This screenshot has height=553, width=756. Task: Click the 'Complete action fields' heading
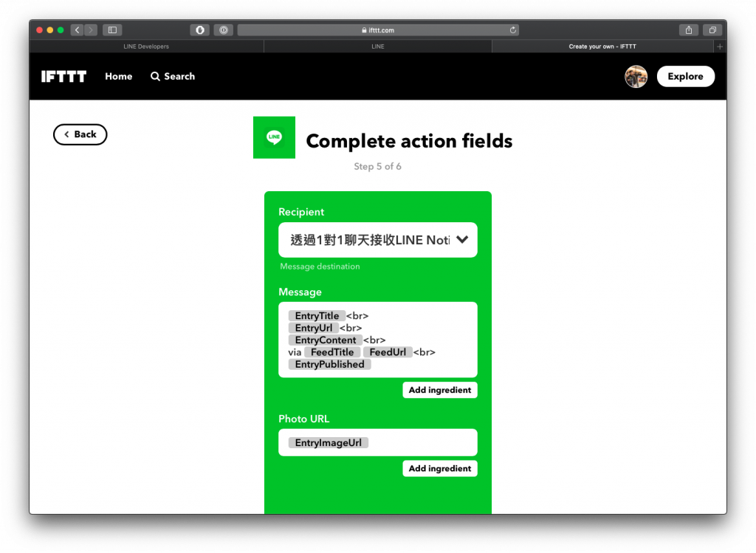coord(409,141)
